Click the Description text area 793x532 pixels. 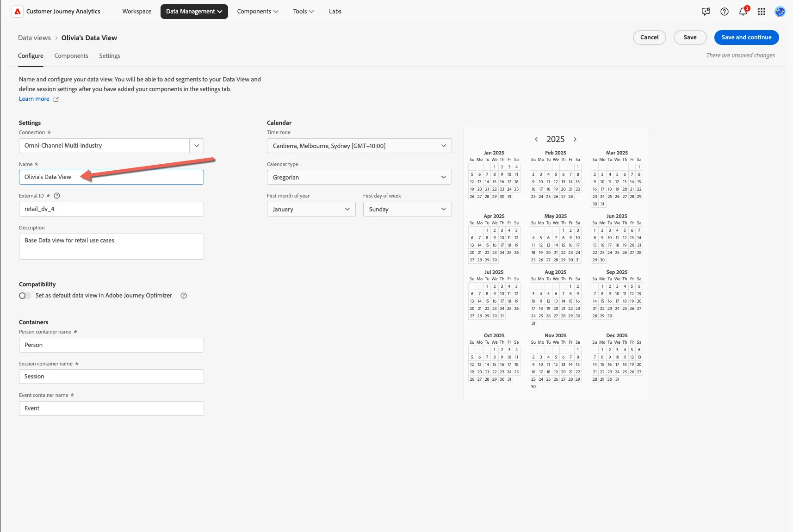pyautogui.click(x=111, y=247)
